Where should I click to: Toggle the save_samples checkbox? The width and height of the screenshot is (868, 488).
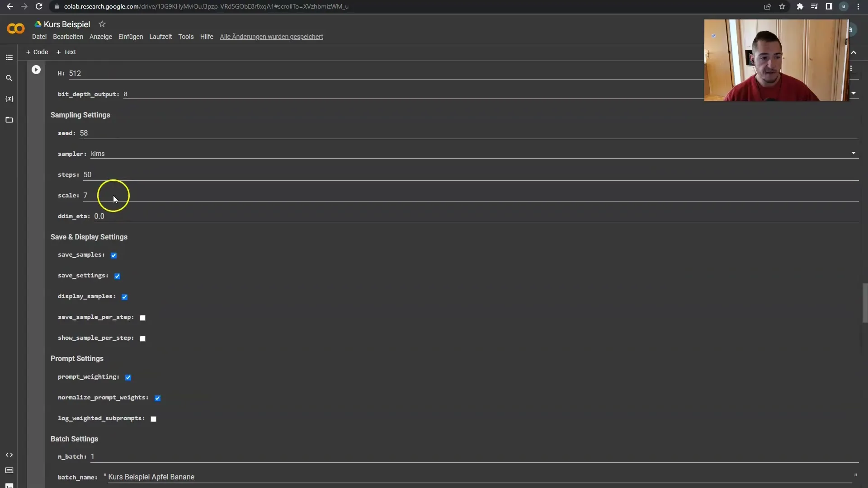point(113,255)
